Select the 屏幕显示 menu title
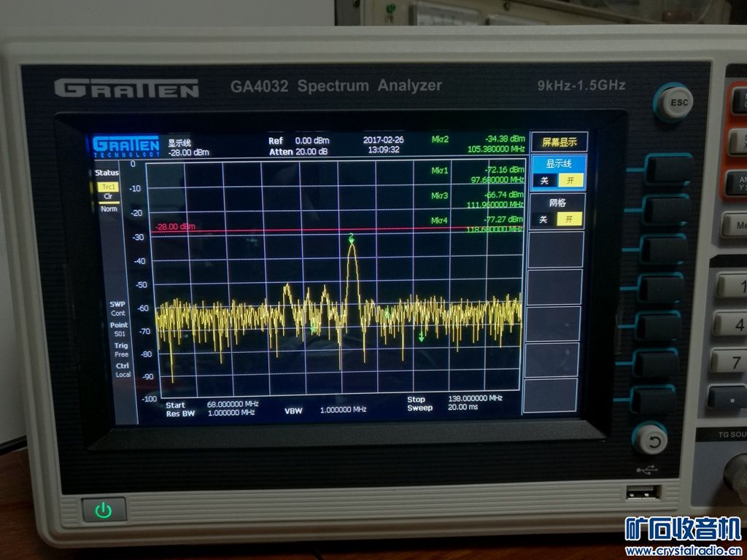The height and width of the screenshot is (560, 747). click(560, 142)
